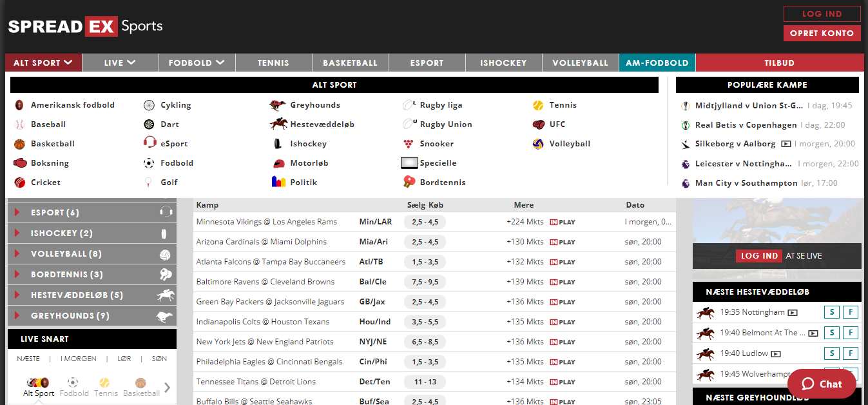Click the Spreadex Sports logo
The image size is (868, 405).
[85, 26]
